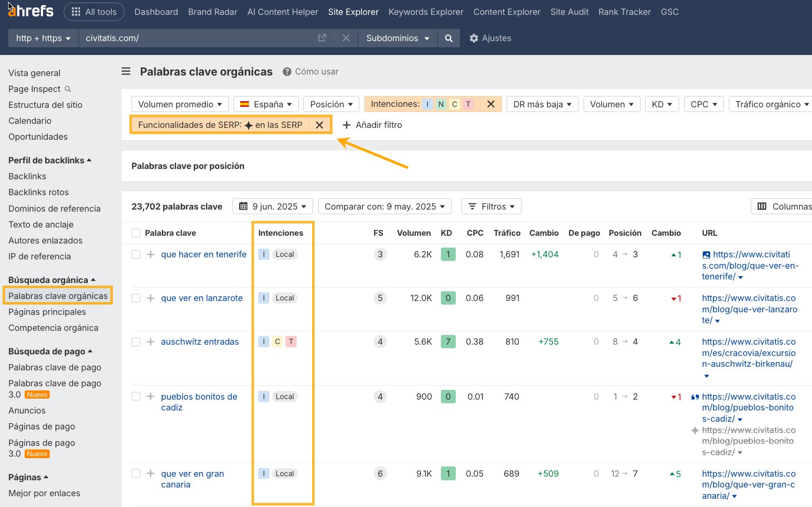
Task: Clear the civitatis.com URL with X icon
Action: click(346, 38)
